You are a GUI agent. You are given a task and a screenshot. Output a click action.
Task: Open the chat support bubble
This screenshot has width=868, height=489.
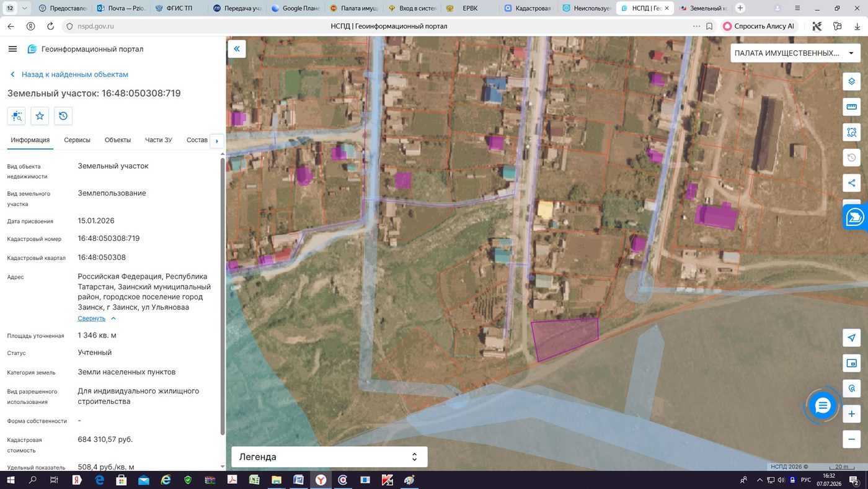[823, 406]
